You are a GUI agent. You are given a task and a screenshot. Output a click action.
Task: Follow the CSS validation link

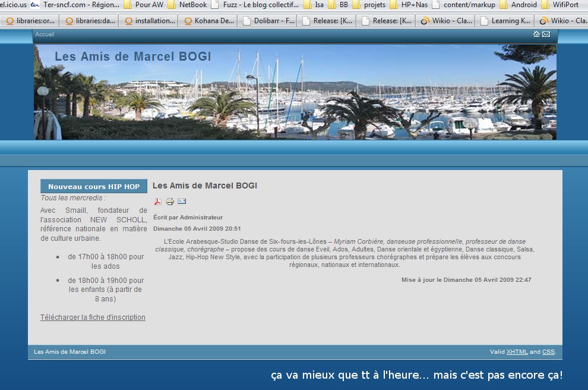[x=548, y=352]
